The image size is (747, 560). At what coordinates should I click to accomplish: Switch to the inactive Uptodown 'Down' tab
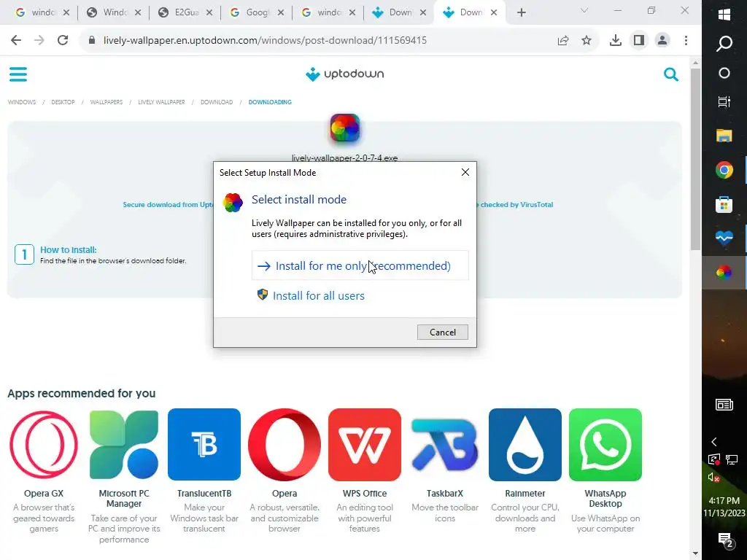[398, 12]
